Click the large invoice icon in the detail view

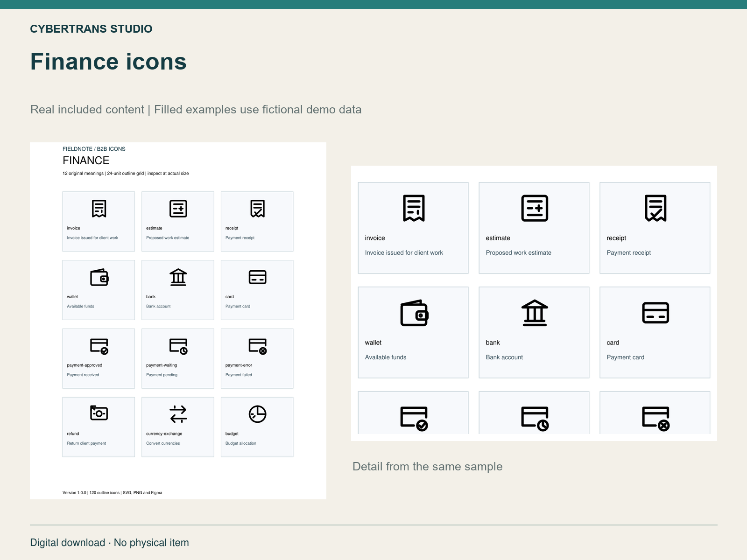[x=414, y=208]
